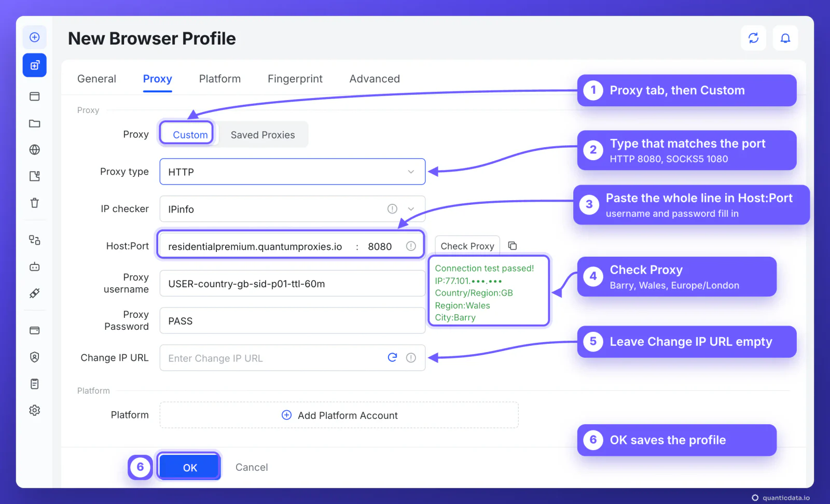The width and height of the screenshot is (830, 504).
Task: Open the shield user sidebar icon
Action: pyautogui.click(x=35, y=357)
